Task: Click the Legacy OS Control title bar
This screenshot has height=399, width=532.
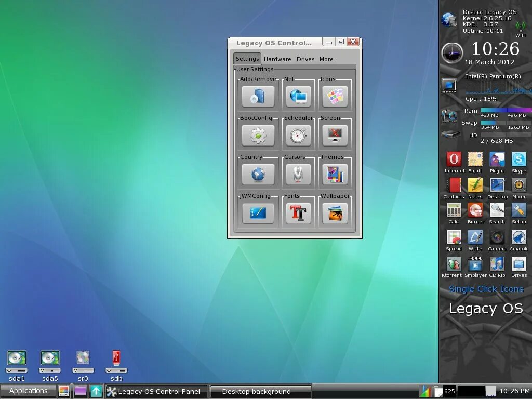Action: (274, 43)
